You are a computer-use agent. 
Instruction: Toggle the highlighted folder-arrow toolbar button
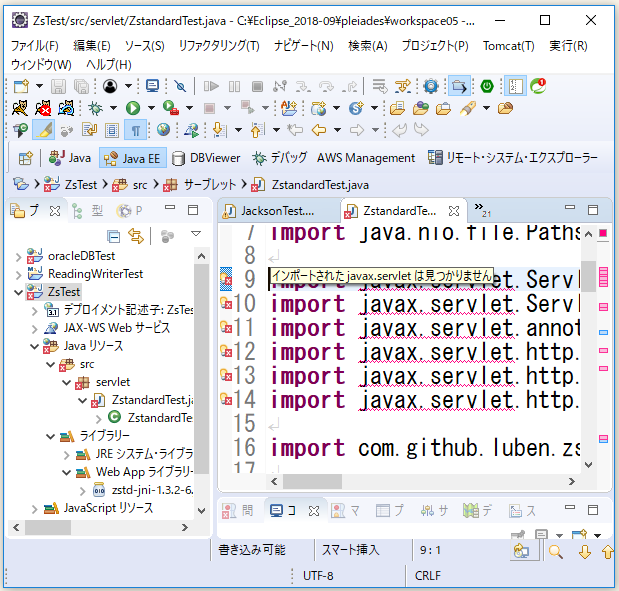click(x=459, y=86)
